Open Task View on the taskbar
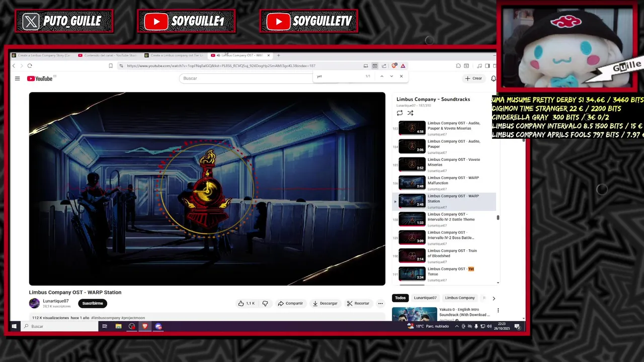Viewport: 644px width, 362px height. tap(105, 326)
